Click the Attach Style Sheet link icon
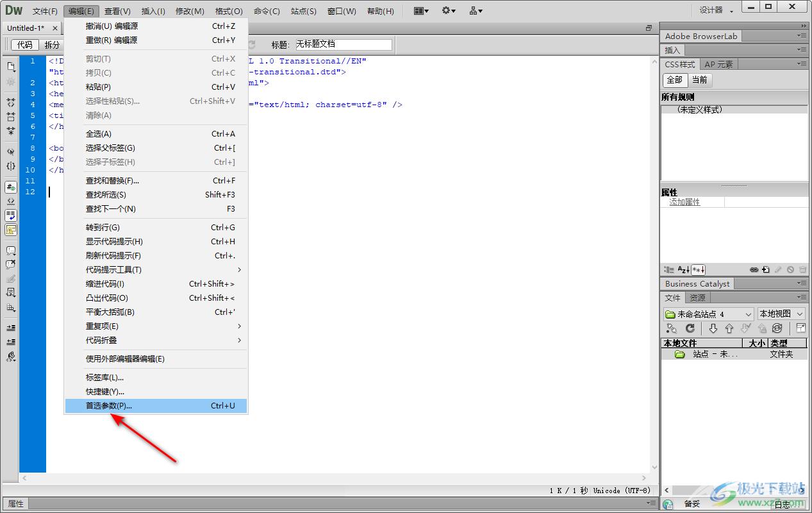 point(754,270)
